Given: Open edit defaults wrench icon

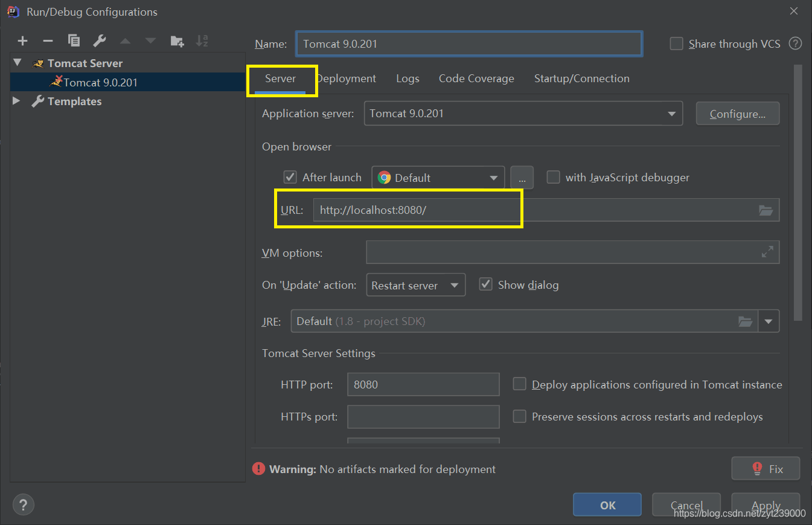Looking at the screenshot, I should tap(100, 41).
